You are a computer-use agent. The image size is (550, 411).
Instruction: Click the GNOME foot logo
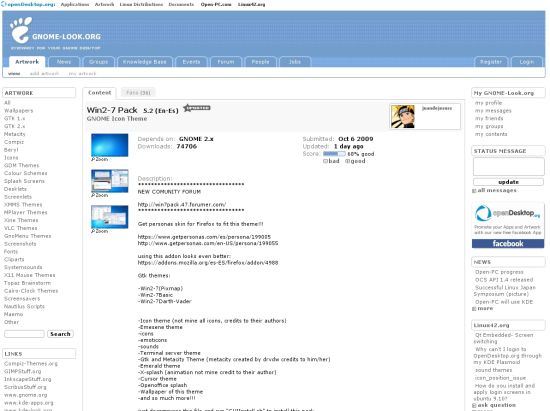[x=21, y=30]
